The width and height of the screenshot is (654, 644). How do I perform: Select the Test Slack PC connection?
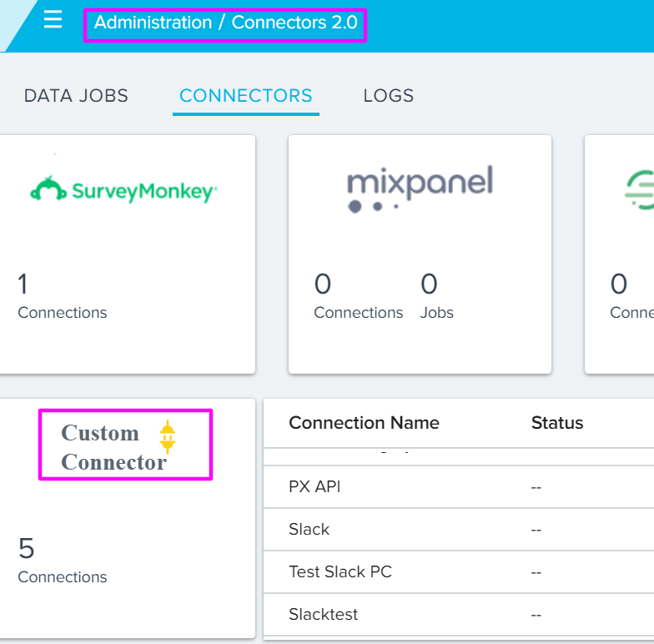tap(459, 572)
